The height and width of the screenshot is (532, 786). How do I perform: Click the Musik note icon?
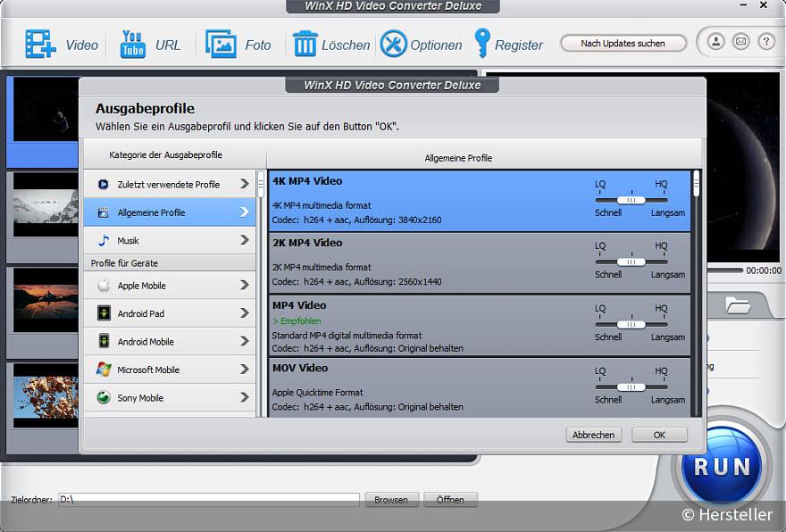click(104, 240)
